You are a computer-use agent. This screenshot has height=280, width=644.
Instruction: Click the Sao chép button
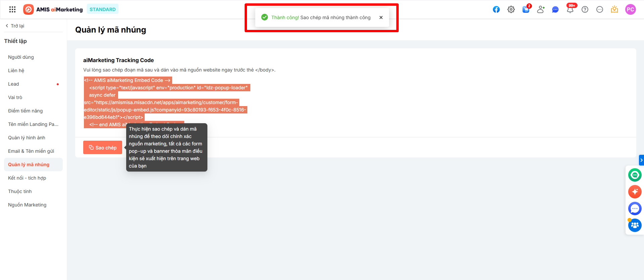coord(103,148)
